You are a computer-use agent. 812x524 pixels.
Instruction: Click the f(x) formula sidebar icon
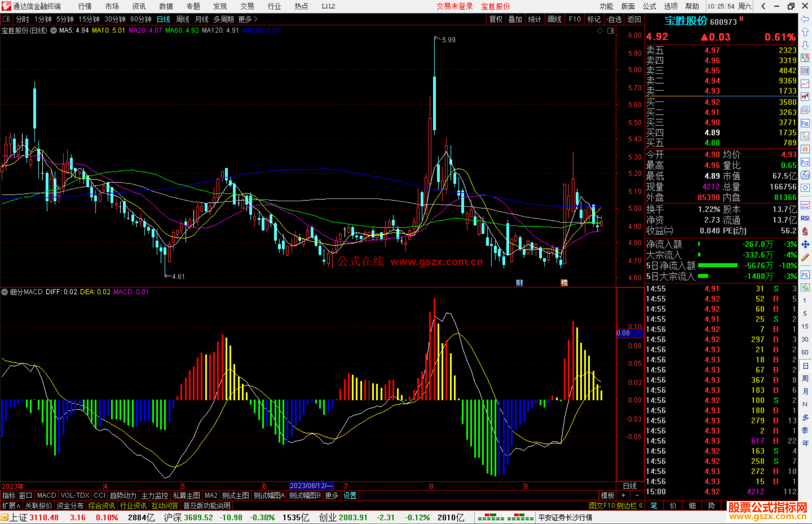pyautogui.click(x=805, y=175)
